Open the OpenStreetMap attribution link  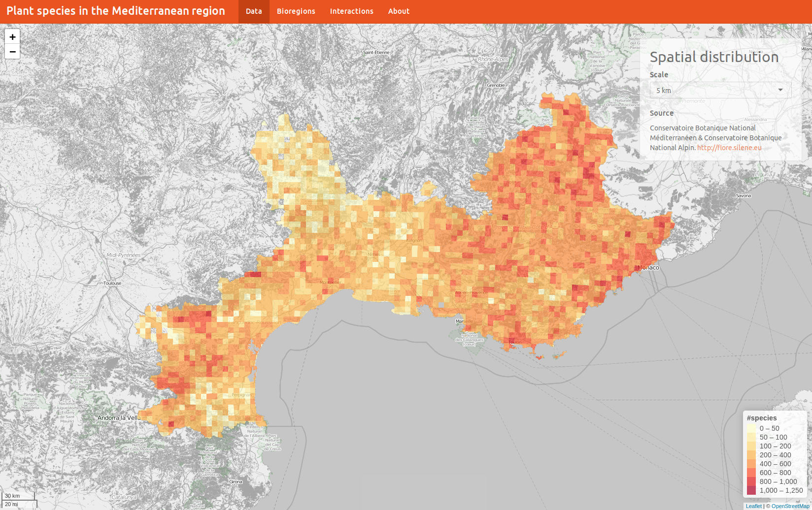(790, 506)
